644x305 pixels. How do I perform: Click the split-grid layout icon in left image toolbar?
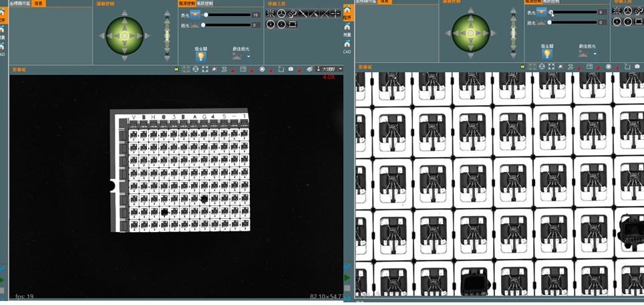[243, 70]
